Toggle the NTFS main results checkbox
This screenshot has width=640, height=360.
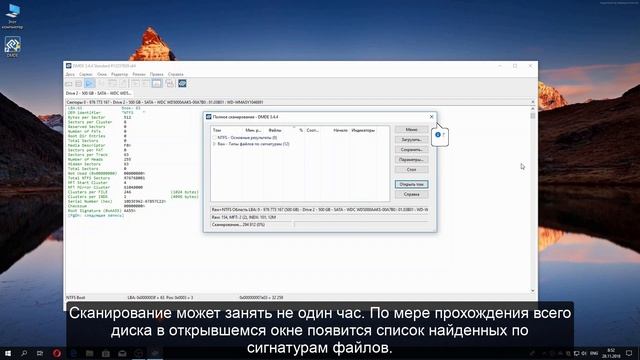pos(214,138)
